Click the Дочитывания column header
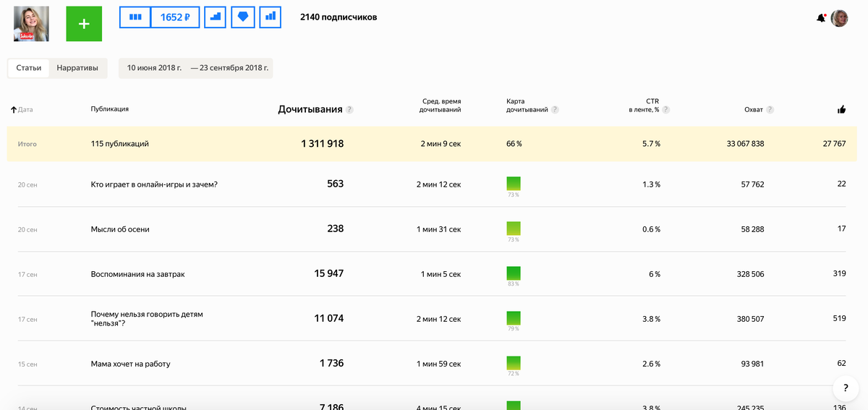The image size is (868, 410). click(x=310, y=109)
